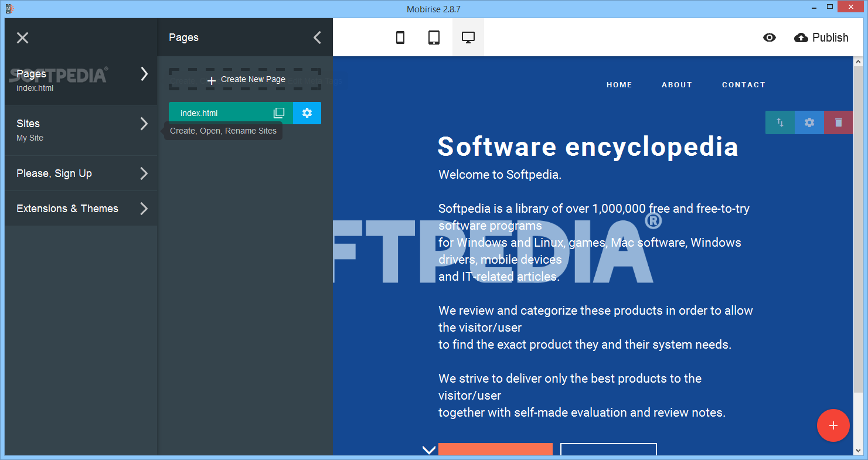Screen dimensions: 868x460
Task: Close the side menu with the X icon
Action: pyautogui.click(x=22, y=38)
